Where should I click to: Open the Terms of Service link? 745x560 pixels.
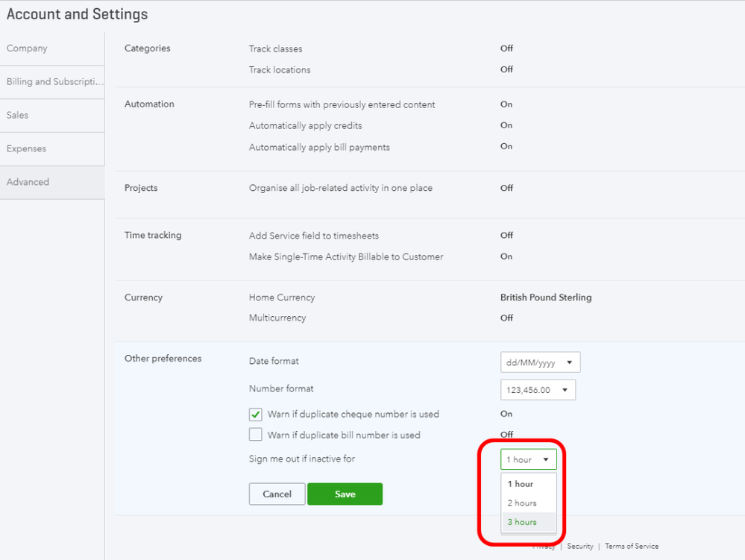click(632, 547)
